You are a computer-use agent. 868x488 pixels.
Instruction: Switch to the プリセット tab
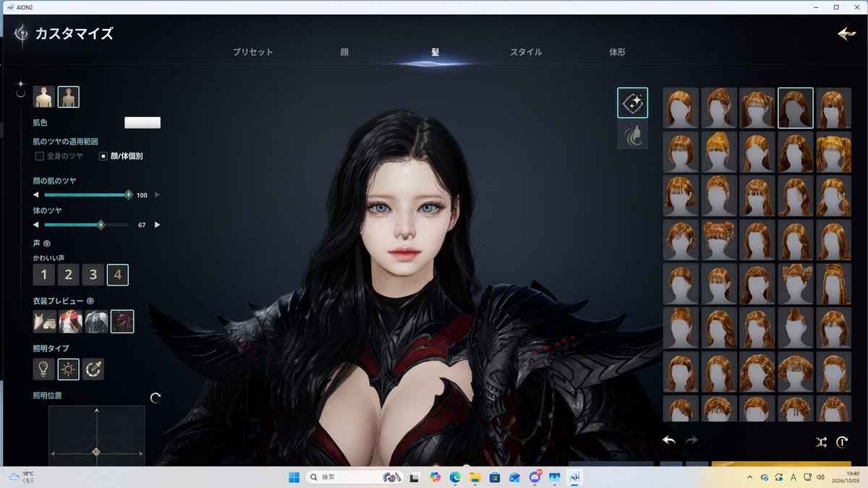pos(253,52)
